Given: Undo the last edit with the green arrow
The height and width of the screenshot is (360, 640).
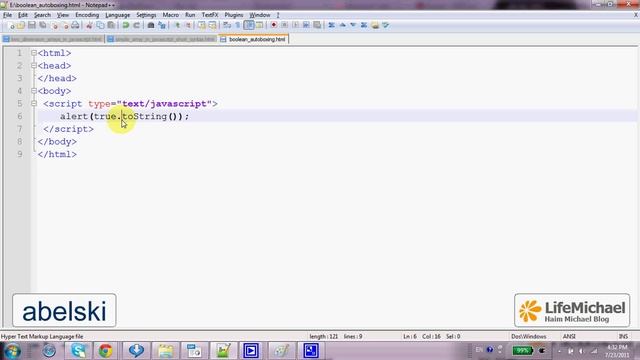Looking at the screenshot, I should pyautogui.click(x=126, y=25).
